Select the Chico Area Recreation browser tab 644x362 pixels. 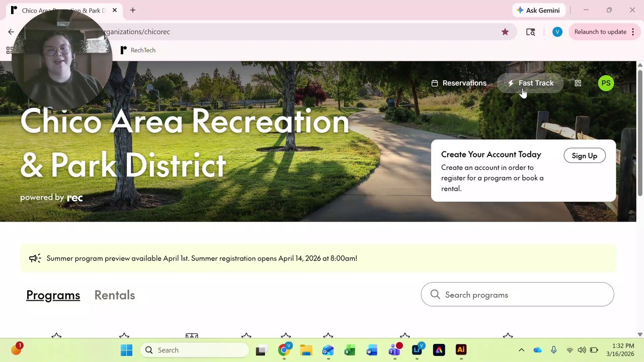64,10
